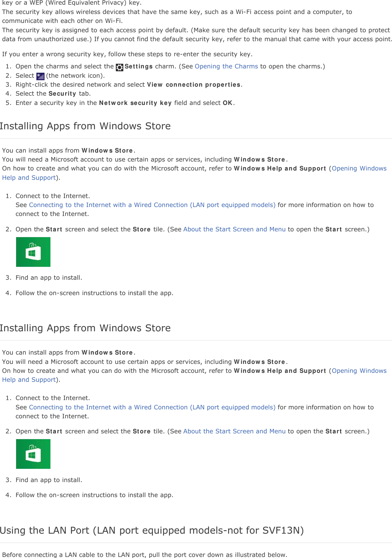Click bold 'View connection properties' text
This screenshot has width=392, height=558.
(194, 85)
